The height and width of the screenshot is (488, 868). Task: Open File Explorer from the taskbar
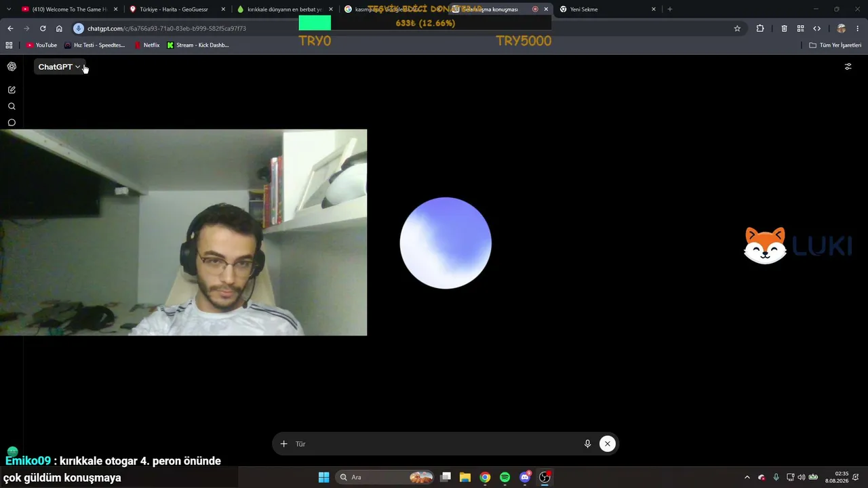pyautogui.click(x=465, y=477)
